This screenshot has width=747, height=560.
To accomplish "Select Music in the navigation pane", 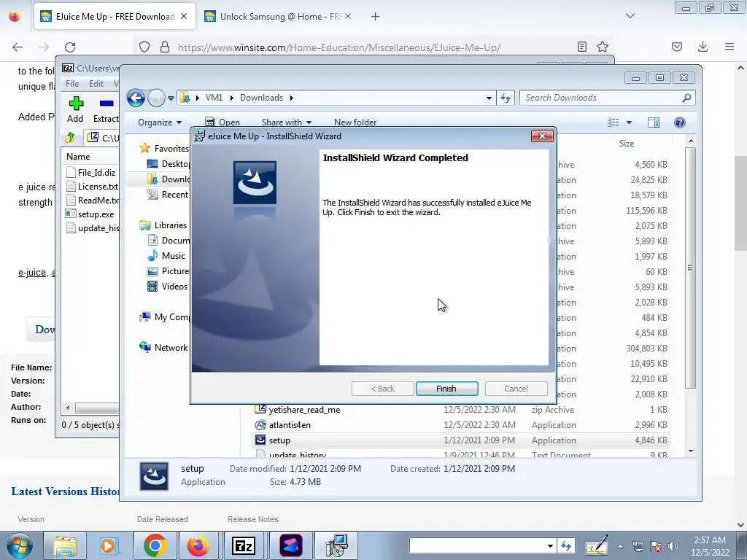I will [166, 256].
